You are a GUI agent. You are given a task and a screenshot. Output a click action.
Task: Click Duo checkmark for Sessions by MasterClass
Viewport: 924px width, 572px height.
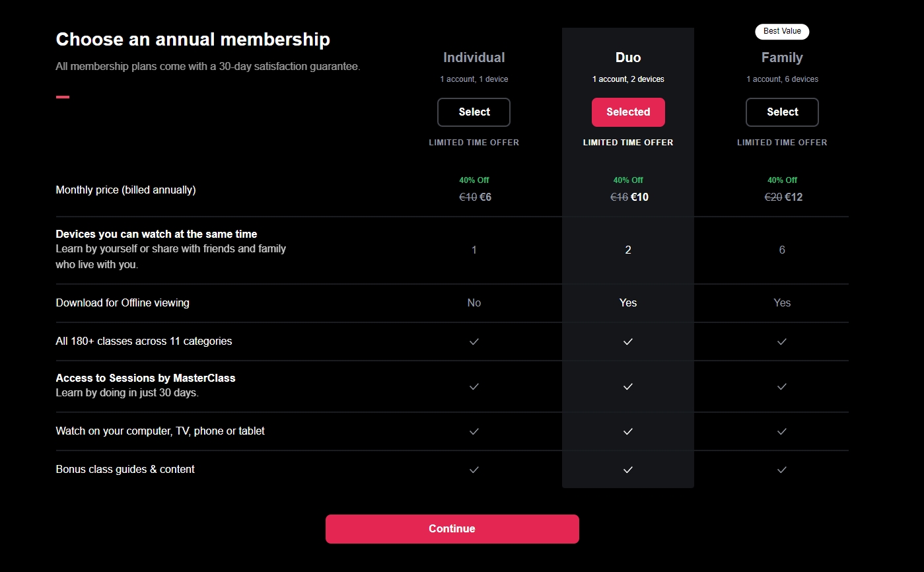(628, 386)
